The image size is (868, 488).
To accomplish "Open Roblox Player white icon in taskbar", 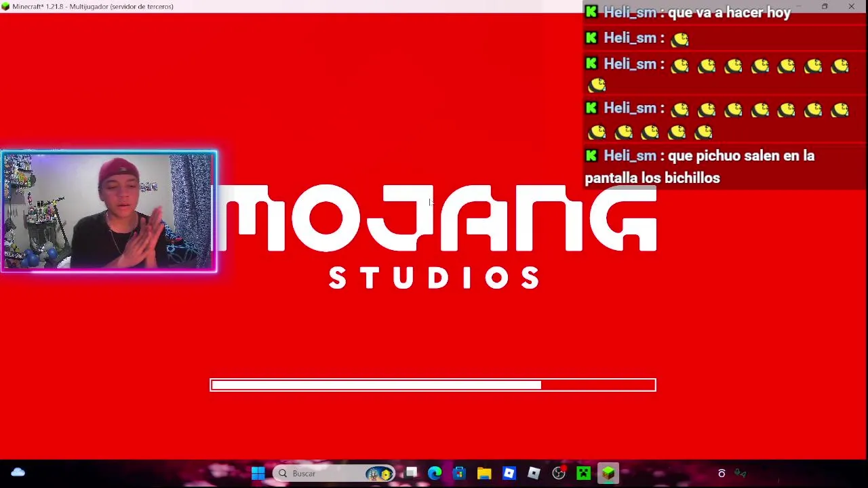I will pyautogui.click(x=534, y=473).
